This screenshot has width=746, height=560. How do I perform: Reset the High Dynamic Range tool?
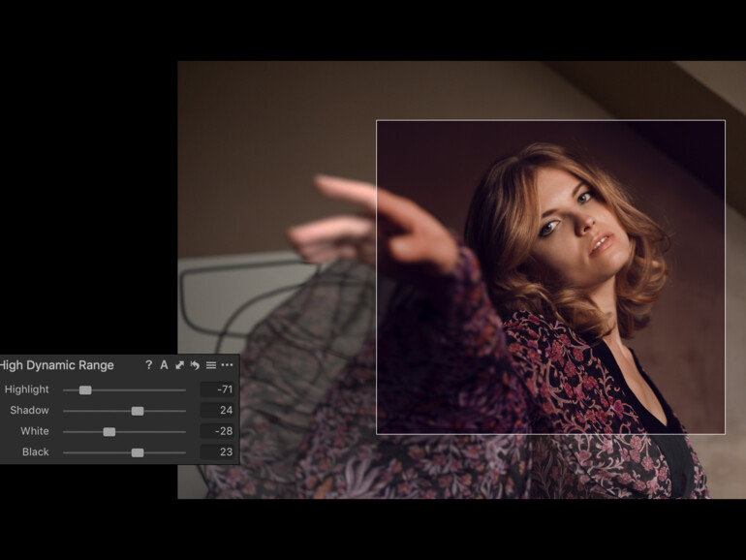point(195,365)
